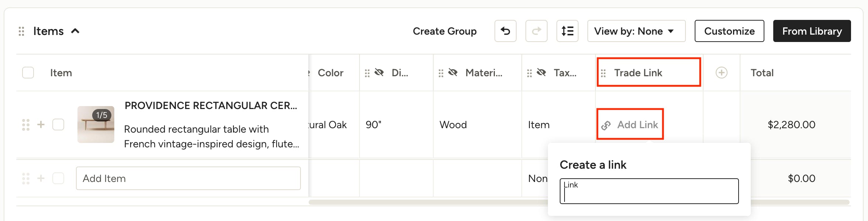Click the Trade Link column header
Image resolution: width=868 pixels, height=221 pixels.
638,73
